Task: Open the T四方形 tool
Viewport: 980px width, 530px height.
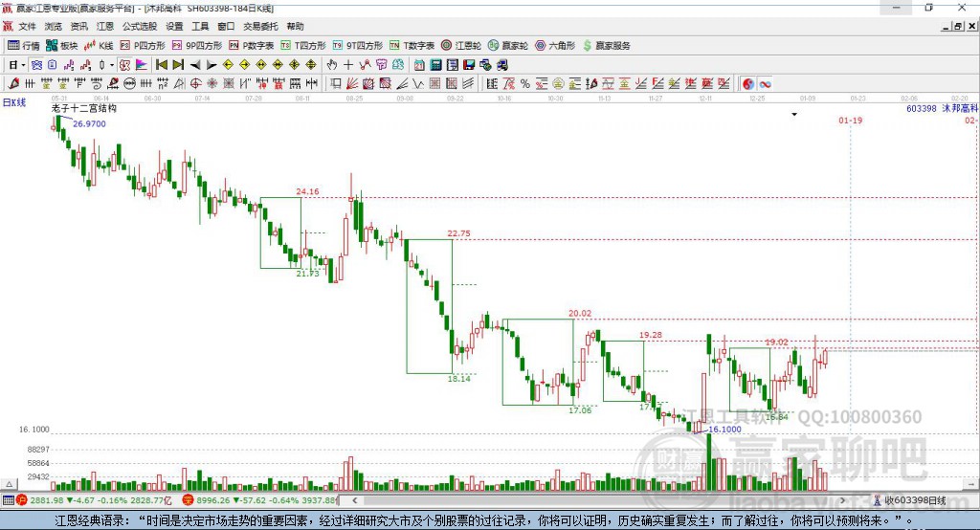Action: tap(303, 46)
